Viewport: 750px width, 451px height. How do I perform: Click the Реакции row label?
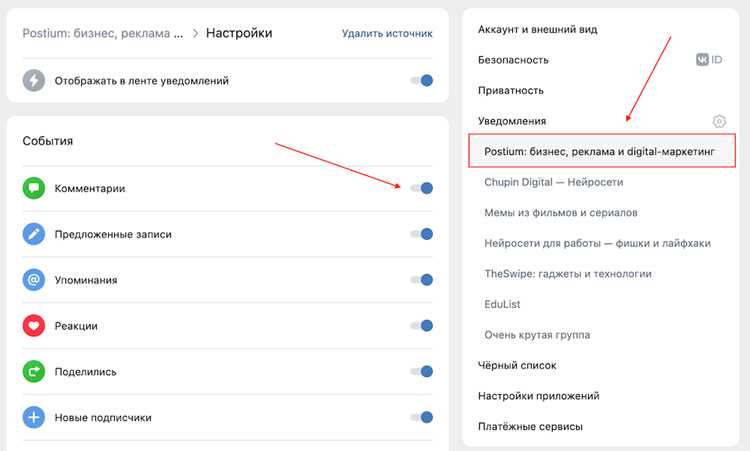pyautogui.click(x=76, y=326)
